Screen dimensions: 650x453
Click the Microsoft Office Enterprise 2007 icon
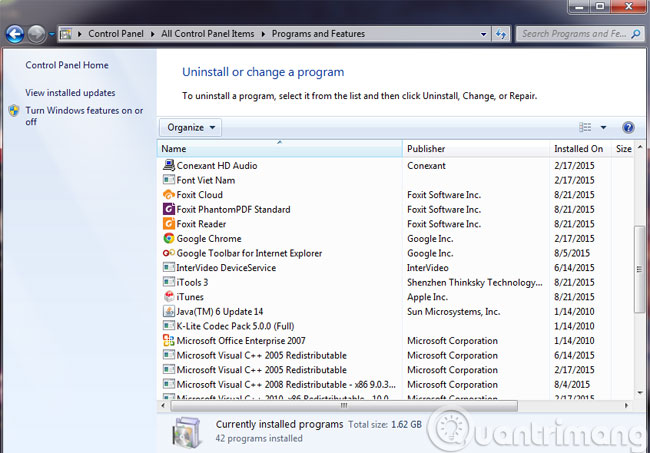(x=169, y=341)
